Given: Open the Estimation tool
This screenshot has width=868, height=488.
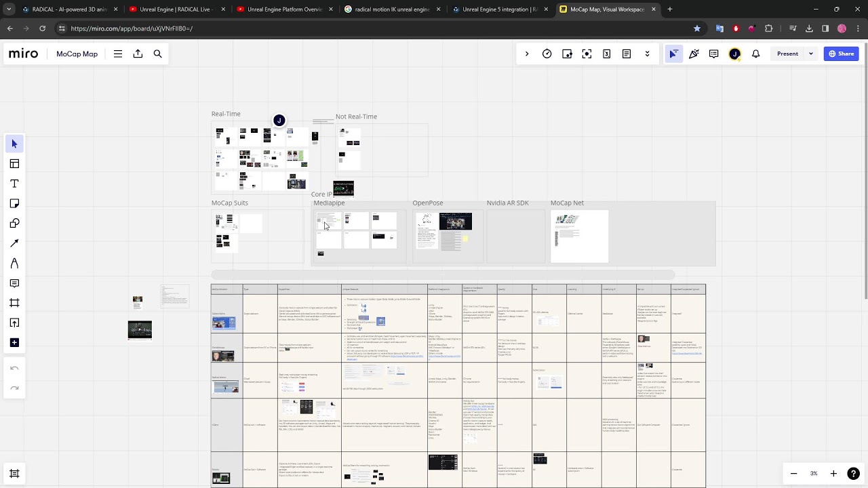Looking at the screenshot, I should point(607,54).
